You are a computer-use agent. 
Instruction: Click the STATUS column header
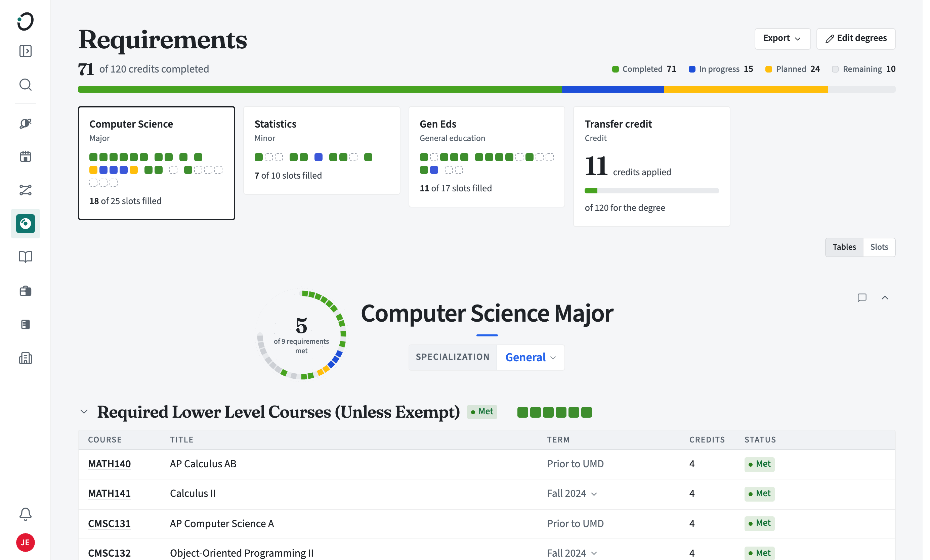click(760, 440)
